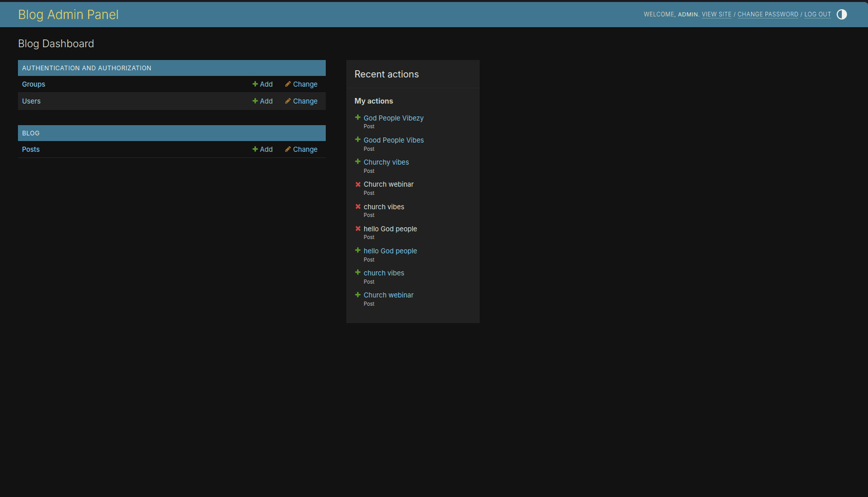Click Change in the Groups row
The height and width of the screenshot is (497, 868).
302,84
